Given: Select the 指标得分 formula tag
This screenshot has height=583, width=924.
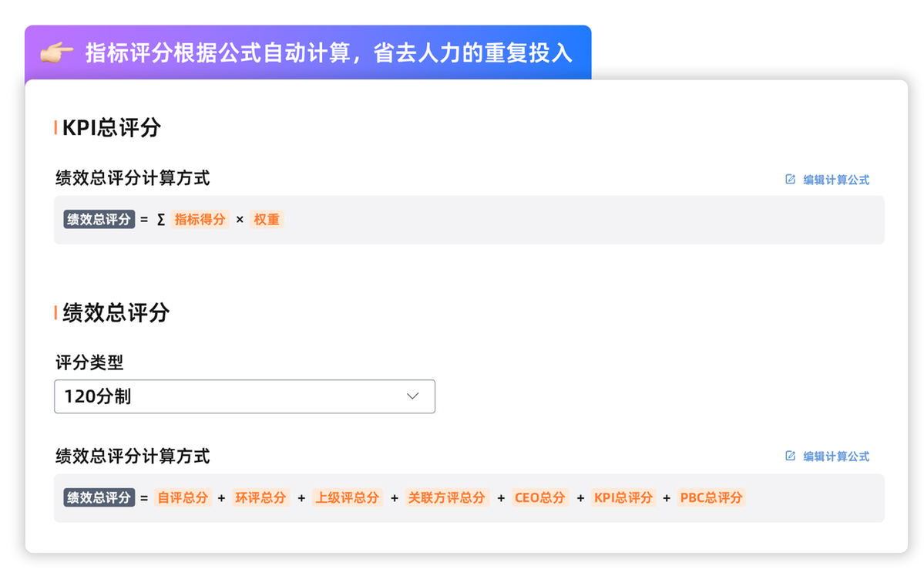Looking at the screenshot, I should [x=200, y=220].
